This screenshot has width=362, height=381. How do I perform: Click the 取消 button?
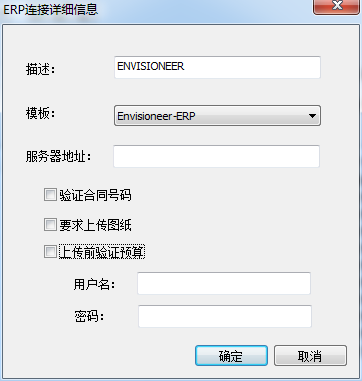point(310,356)
